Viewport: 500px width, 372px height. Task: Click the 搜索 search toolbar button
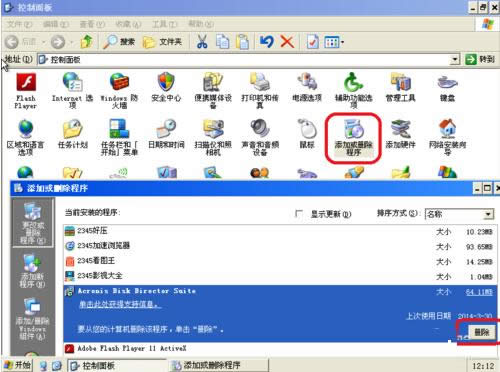click(119, 42)
